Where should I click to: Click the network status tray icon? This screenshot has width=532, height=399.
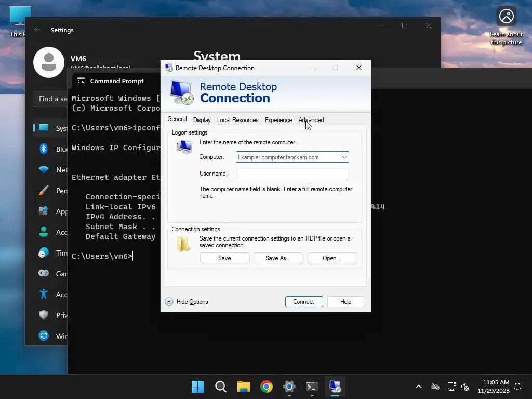(x=451, y=387)
